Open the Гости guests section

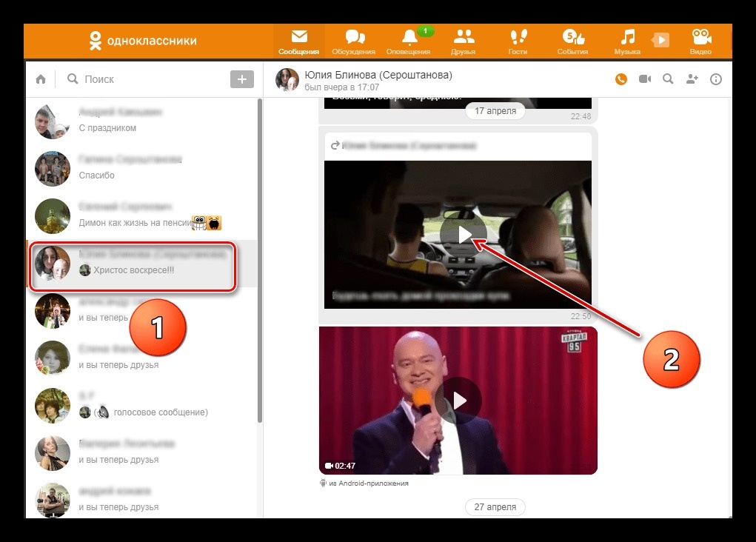pos(518,41)
